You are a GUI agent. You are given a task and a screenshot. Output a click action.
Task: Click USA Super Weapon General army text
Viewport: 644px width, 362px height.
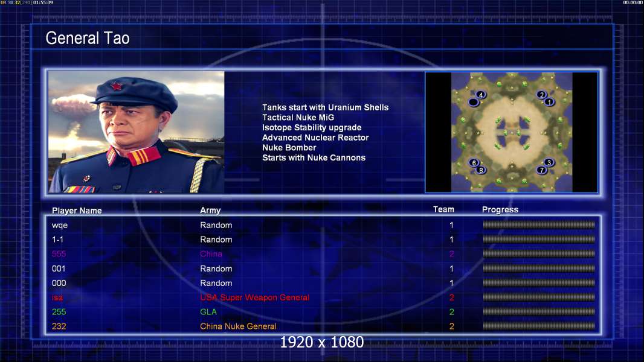(255, 297)
